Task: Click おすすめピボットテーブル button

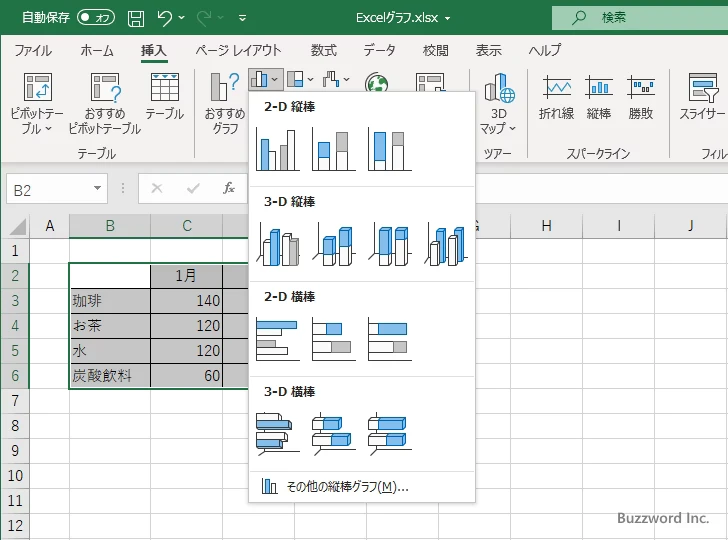Action: (104, 103)
